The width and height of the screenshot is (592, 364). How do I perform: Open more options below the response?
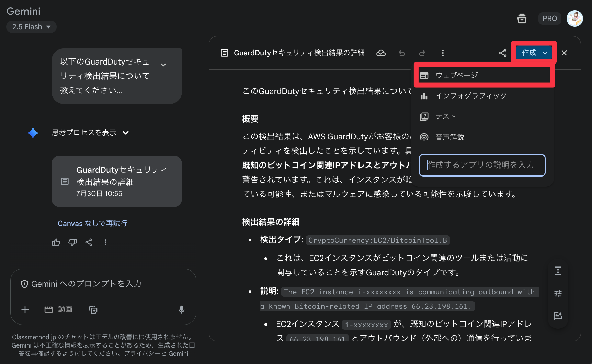105,242
